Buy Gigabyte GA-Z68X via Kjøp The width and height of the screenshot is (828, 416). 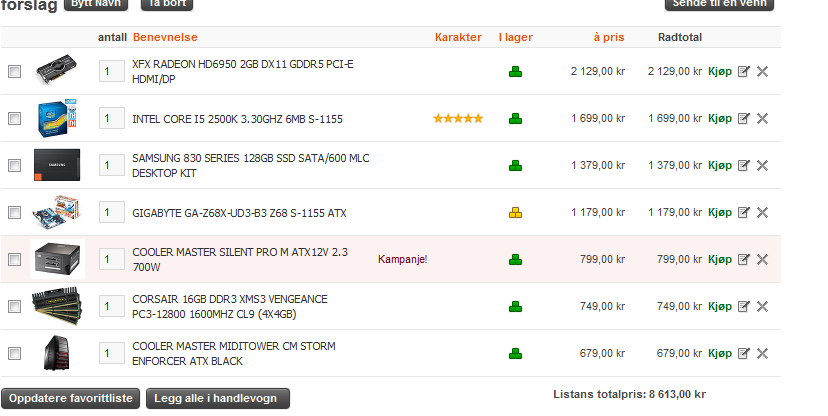pos(720,212)
